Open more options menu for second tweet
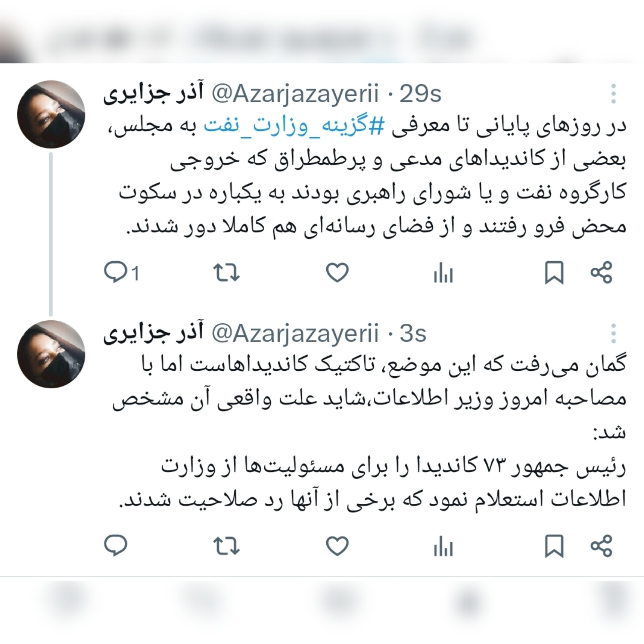This screenshot has height=644, width=644. [x=613, y=333]
